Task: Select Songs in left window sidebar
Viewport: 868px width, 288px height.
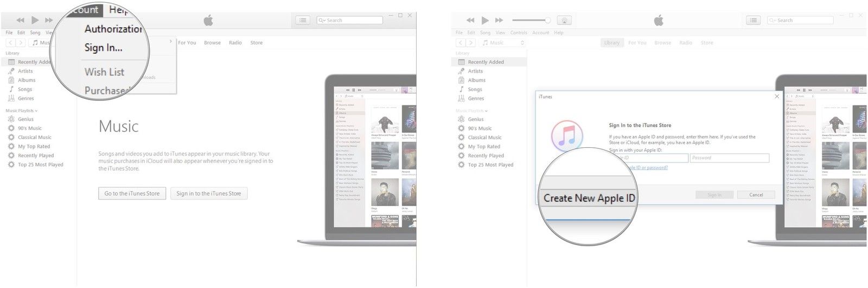Action: (x=25, y=90)
